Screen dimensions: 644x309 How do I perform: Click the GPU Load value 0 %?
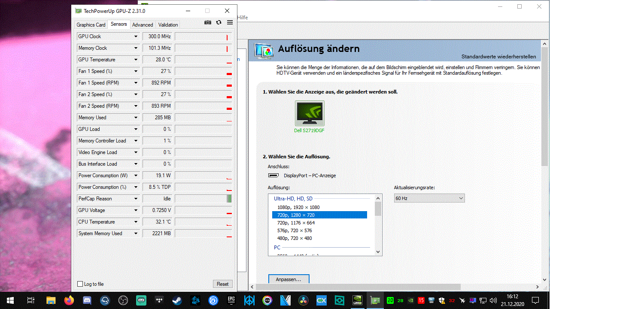tap(158, 129)
